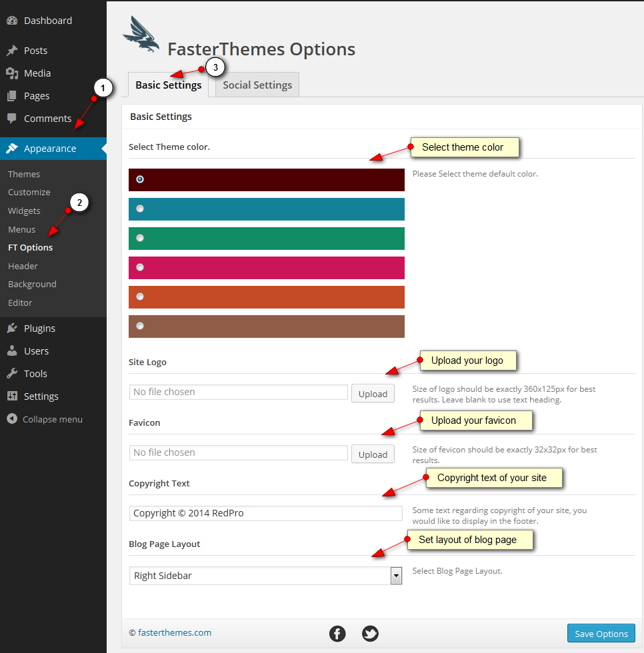
Task: Click the 'Please Select theme default color.' hint
Action: click(x=475, y=174)
